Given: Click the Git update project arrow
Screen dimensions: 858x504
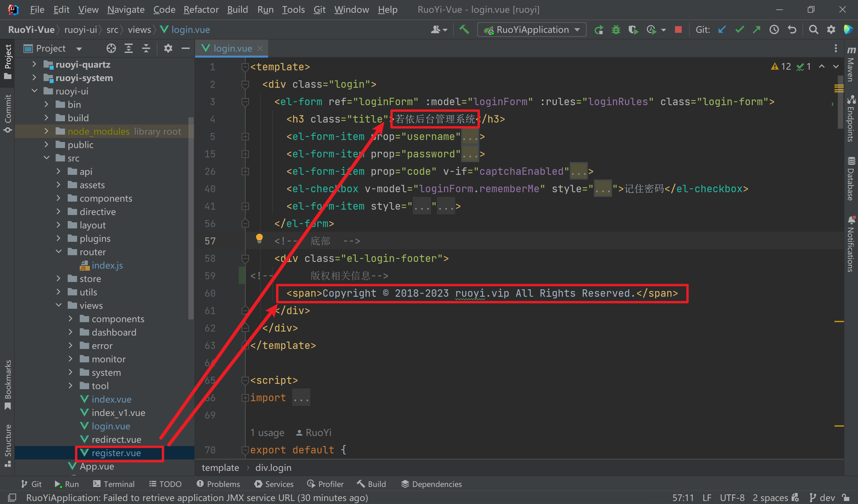Looking at the screenshot, I should [x=722, y=29].
